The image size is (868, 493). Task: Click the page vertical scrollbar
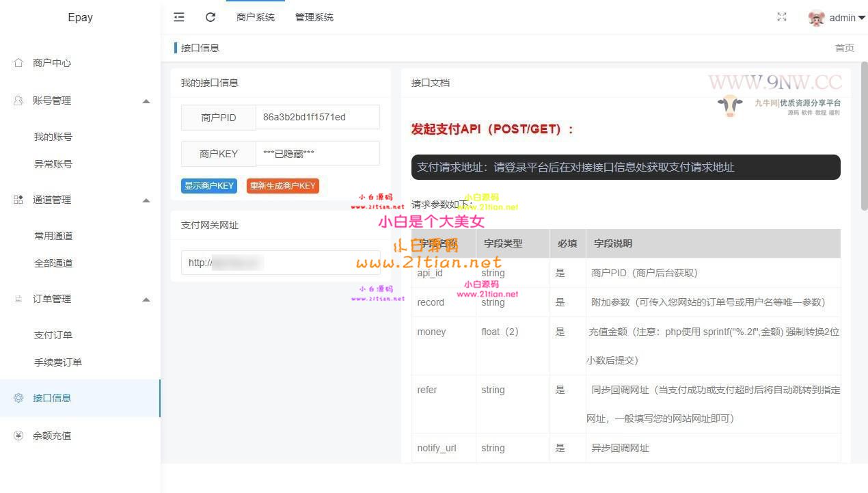(864, 137)
